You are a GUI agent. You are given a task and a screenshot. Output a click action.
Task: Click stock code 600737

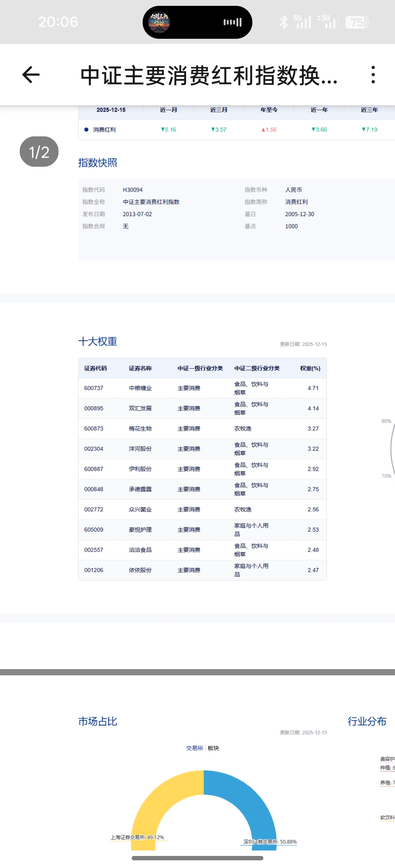94,388
